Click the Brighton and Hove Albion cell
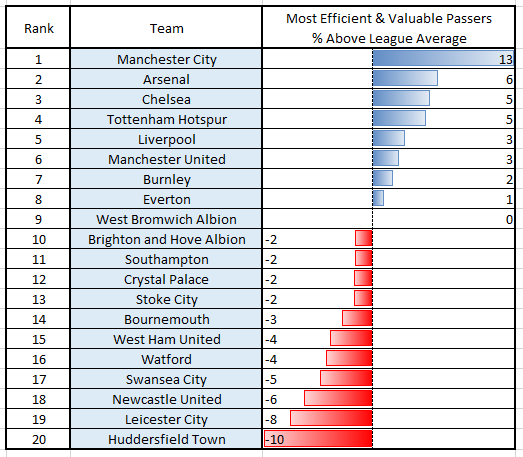The width and height of the screenshot is (523, 457). click(x=166, y=239)
